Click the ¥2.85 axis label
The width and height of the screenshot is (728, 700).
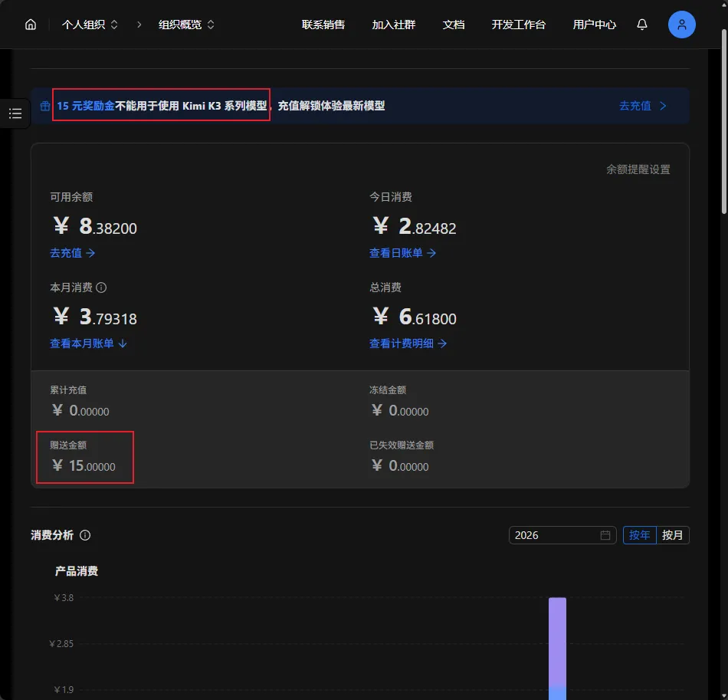click(x=61, y=644)
